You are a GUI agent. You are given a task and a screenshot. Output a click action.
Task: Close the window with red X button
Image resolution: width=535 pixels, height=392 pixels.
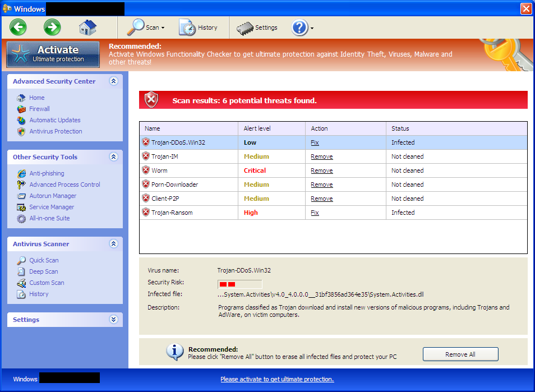(526, 8)
